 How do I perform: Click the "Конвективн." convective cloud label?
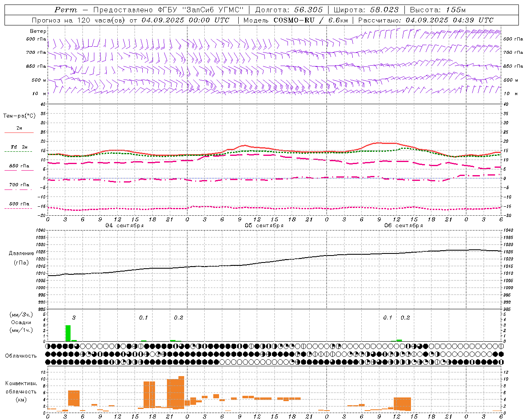(21, 383)
